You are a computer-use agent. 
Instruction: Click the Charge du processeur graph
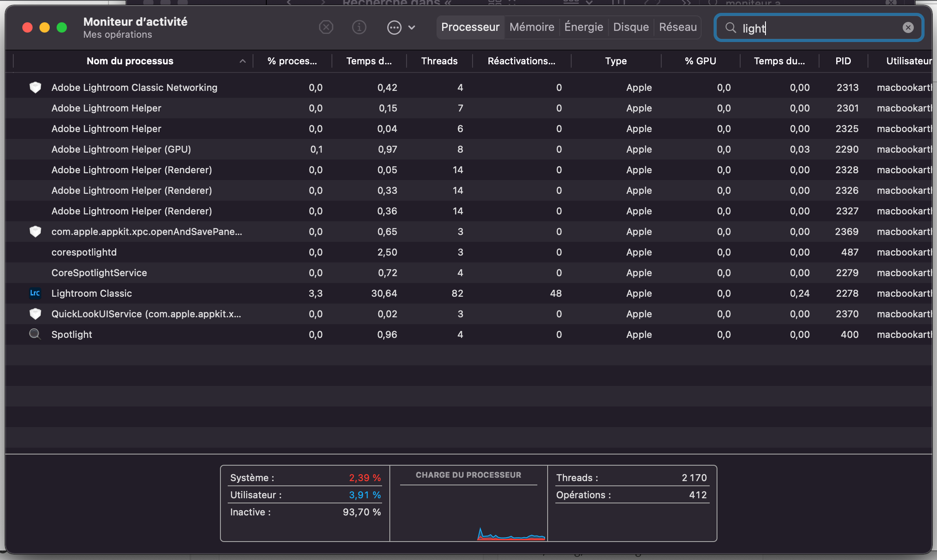(468, 512)
